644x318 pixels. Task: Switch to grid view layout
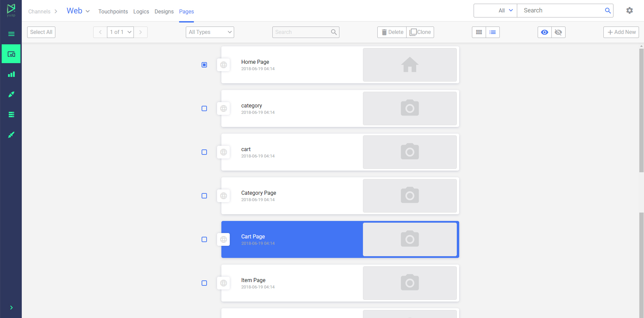pyautogui.click(x=479, y=32)
